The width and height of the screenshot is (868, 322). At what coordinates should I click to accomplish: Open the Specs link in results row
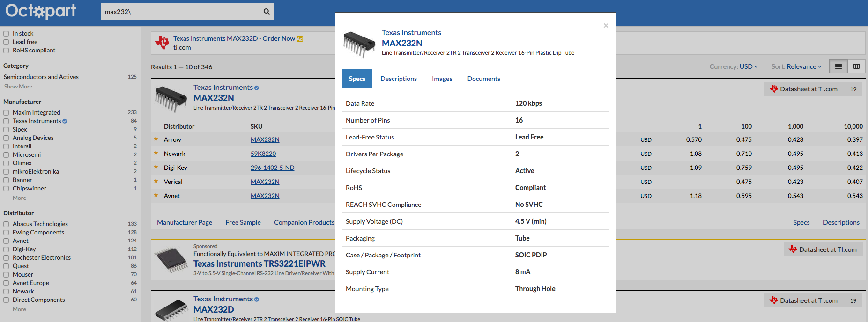pyautogui.click(x=801, y=222)
